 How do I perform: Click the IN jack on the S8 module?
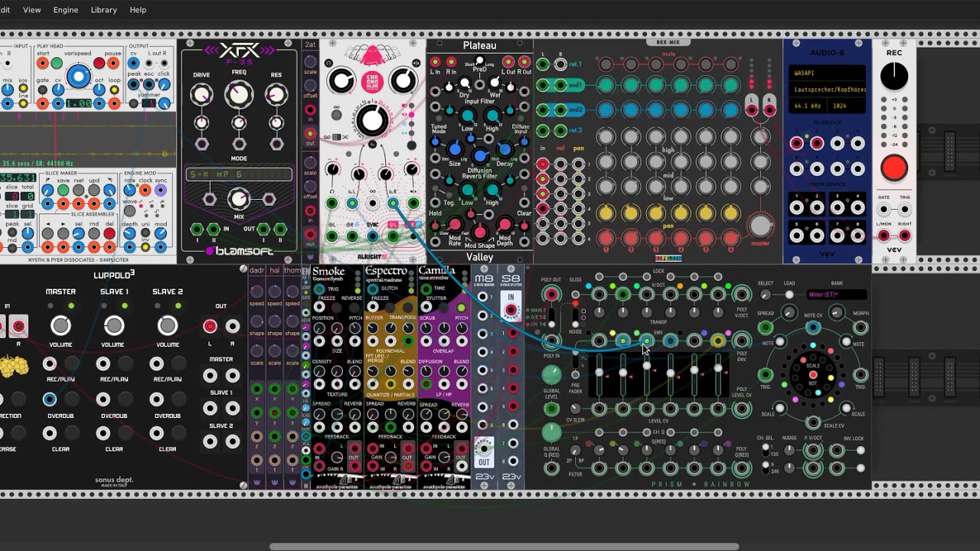pos(511,309)
